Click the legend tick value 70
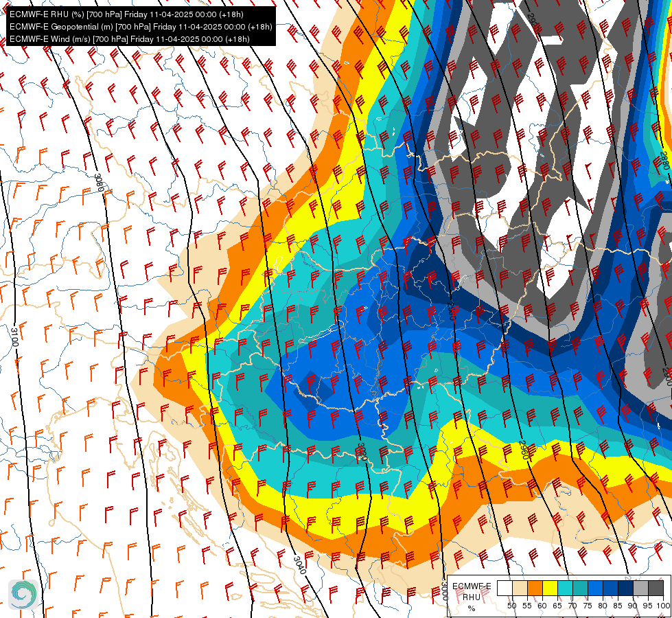Image resolution: width=672 pixels, height=618 pixels. (572, 606)
